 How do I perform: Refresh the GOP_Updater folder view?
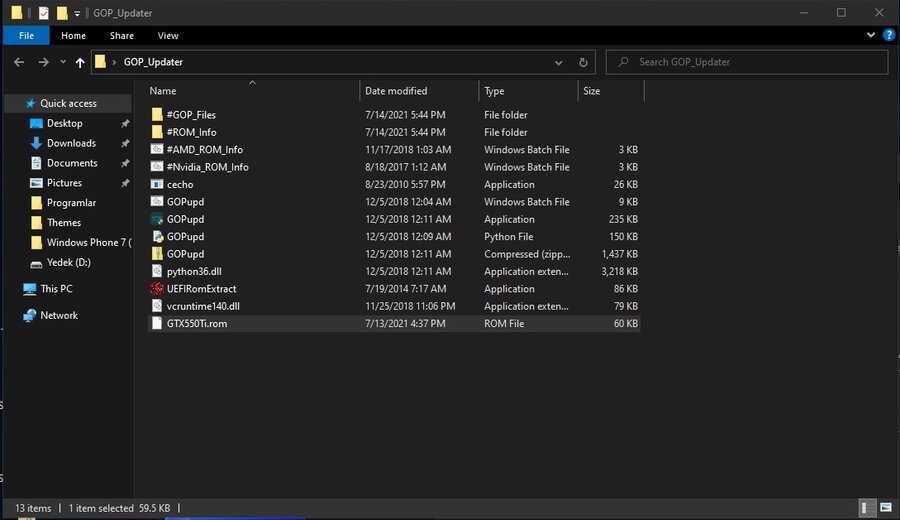pos(584,62)
